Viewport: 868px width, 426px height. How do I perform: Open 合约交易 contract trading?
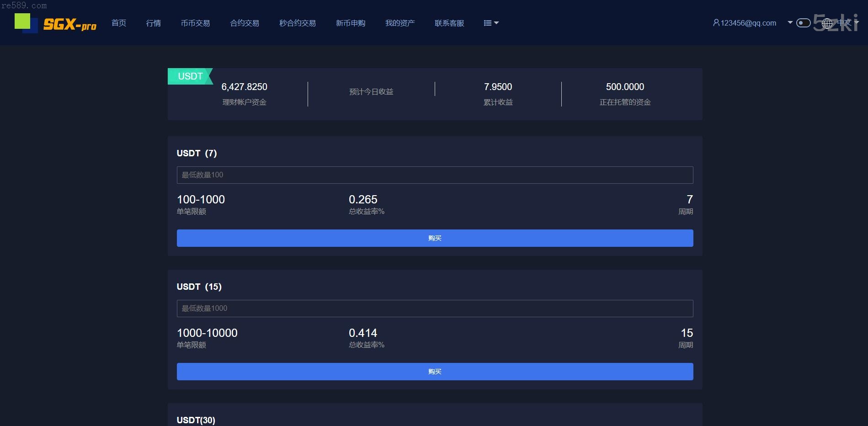[245, 23]
